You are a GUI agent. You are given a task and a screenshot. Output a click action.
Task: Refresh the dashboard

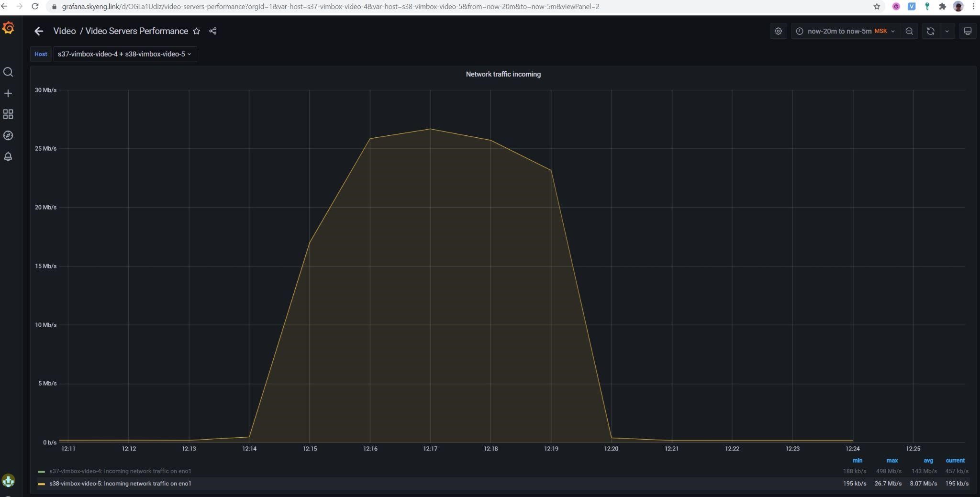coord(931,31)
